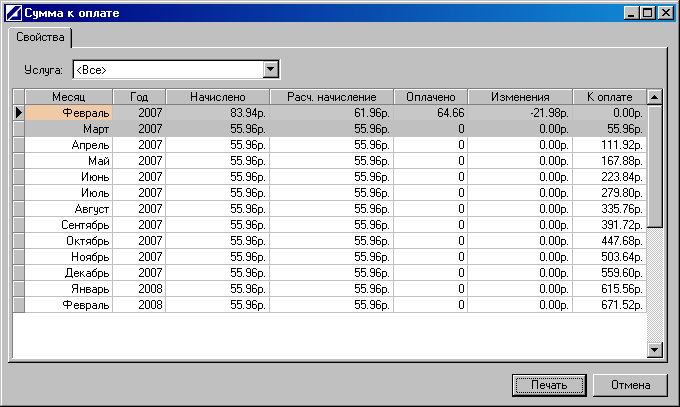Click the 671.52р. К оплате cell
Image resolution: width=680 pixels, height=407 pixels.
[x=608, y=305]
